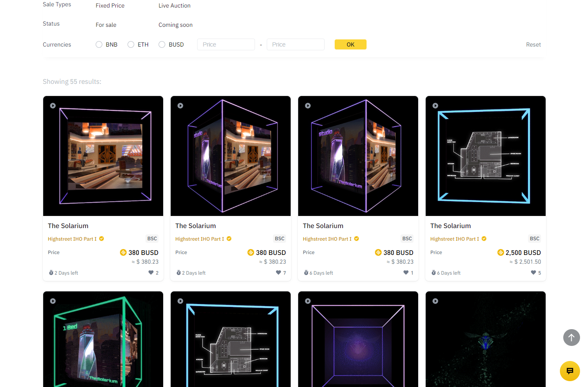Choose Fixed Price sale type
This screenshot has height=387, width=588.
pos(110,5)
